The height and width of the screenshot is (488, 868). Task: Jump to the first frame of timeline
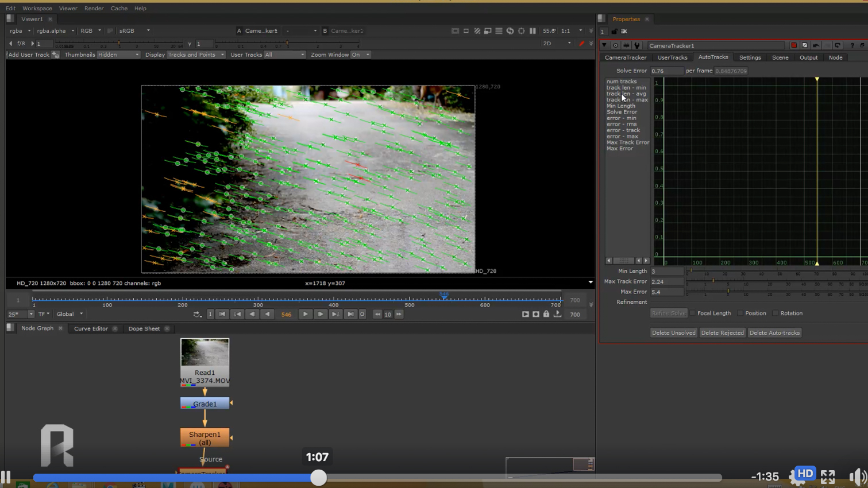222,314
